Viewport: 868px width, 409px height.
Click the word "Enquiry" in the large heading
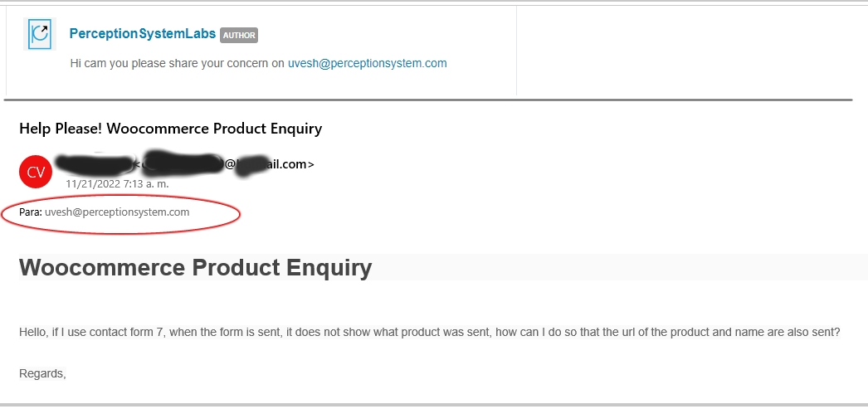pyautogui.click(x=329, y=269)
